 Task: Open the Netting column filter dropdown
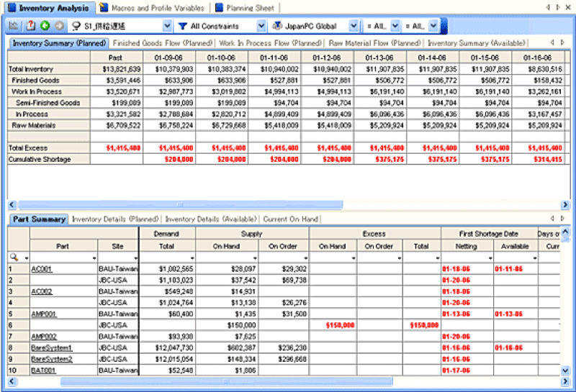pyautogui.click(x=490, y=258)
